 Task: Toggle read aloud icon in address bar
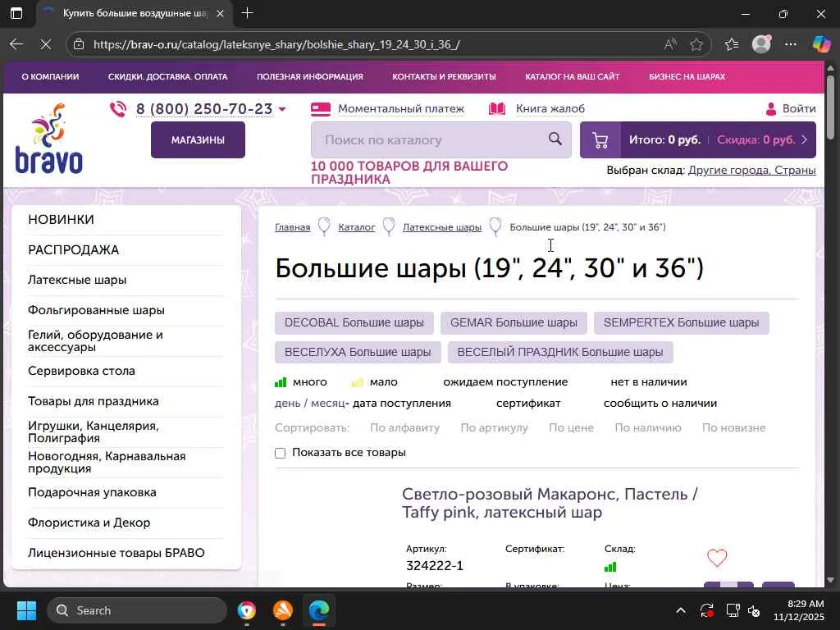point(669,44)
